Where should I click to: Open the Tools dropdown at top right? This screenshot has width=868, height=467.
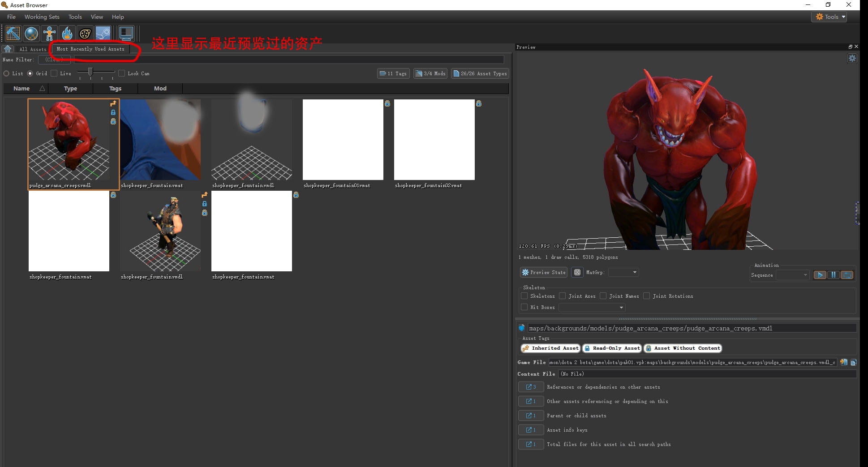[829, 17]
